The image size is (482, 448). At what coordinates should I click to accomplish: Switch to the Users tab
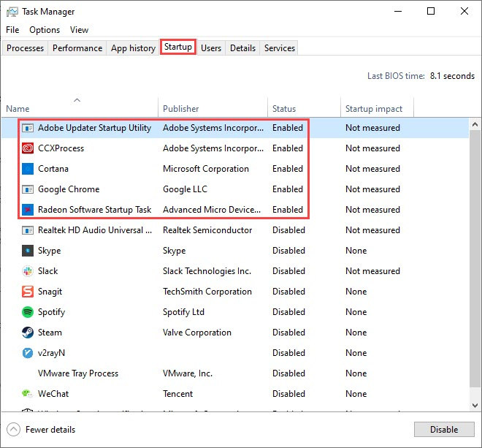point(211,48)
